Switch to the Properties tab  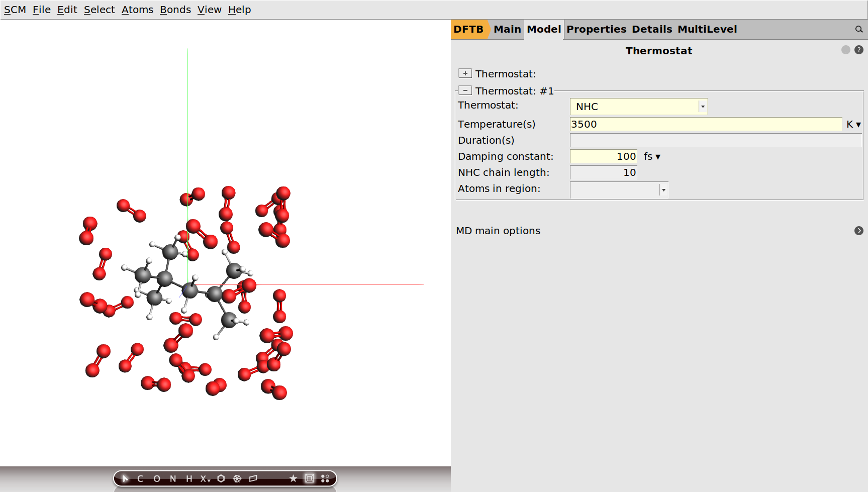click(x=596, y=29)
